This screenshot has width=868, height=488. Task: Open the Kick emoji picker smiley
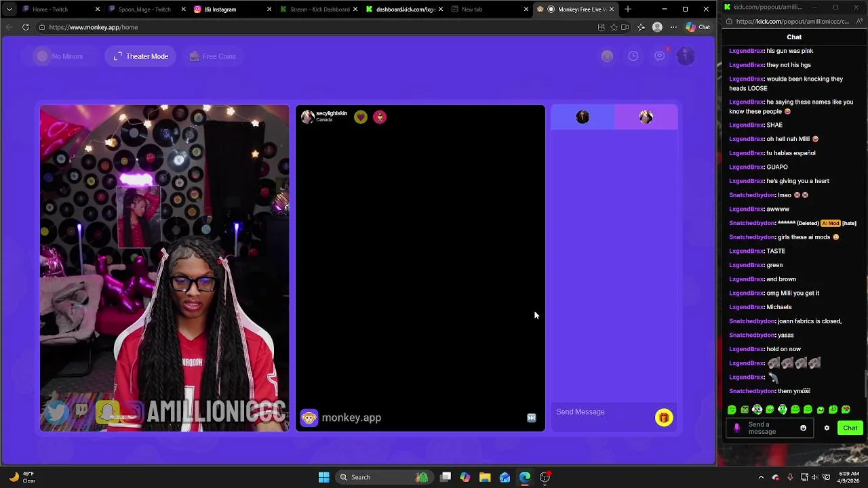[x=804, y=428]
